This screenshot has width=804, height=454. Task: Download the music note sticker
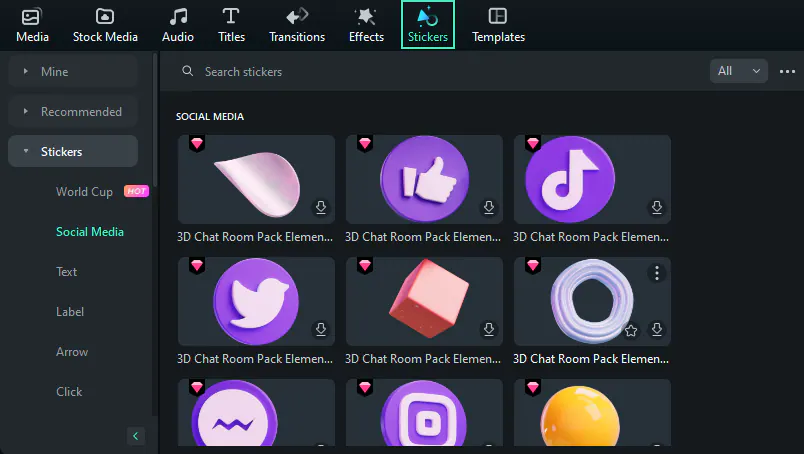(x=657, y=207)
